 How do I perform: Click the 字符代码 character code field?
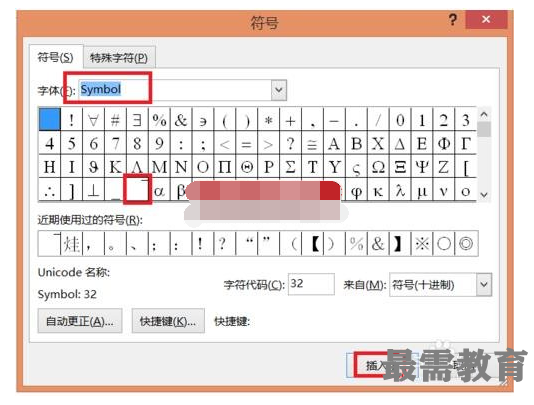pyautogui.click(x=311, y=284)
